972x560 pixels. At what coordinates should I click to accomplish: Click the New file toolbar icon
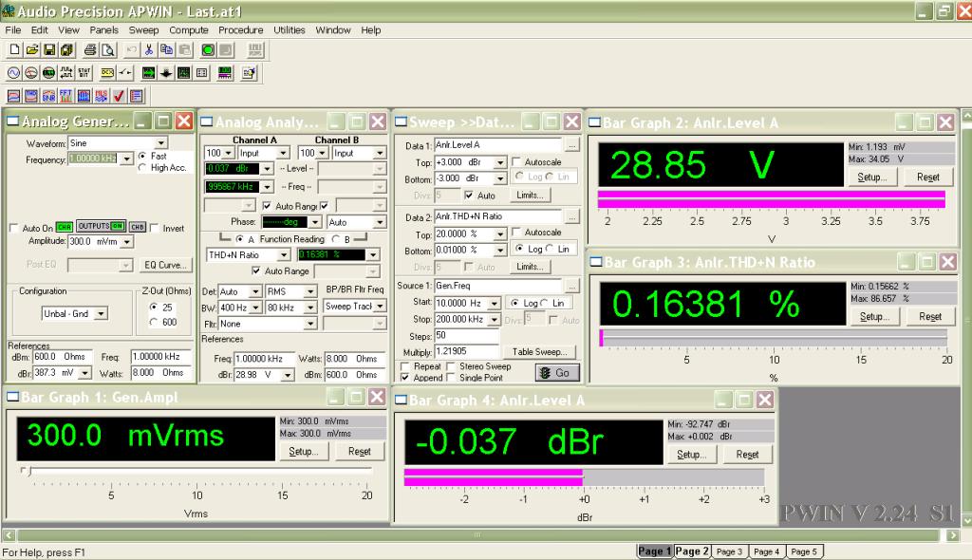(x=14, y=49)
